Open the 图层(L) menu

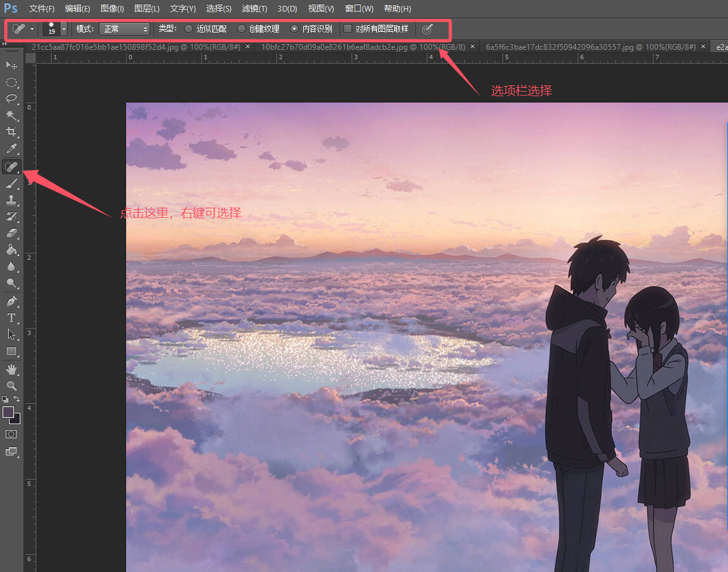coord(146,8)
